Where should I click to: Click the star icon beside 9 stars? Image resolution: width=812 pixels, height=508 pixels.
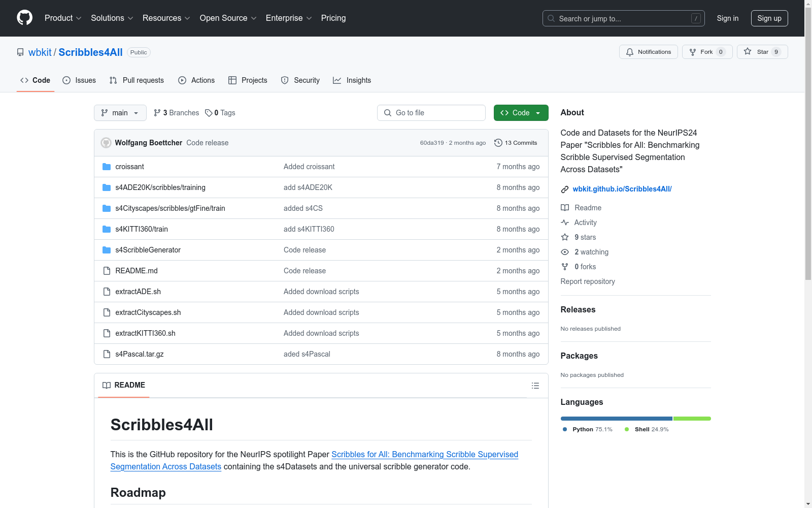(x=565, y=237)
